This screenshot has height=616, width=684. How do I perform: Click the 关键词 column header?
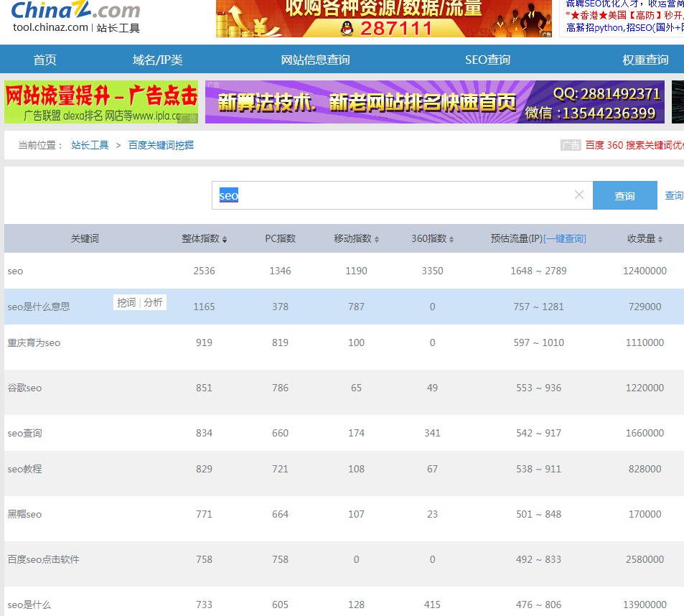pos(85,238)
